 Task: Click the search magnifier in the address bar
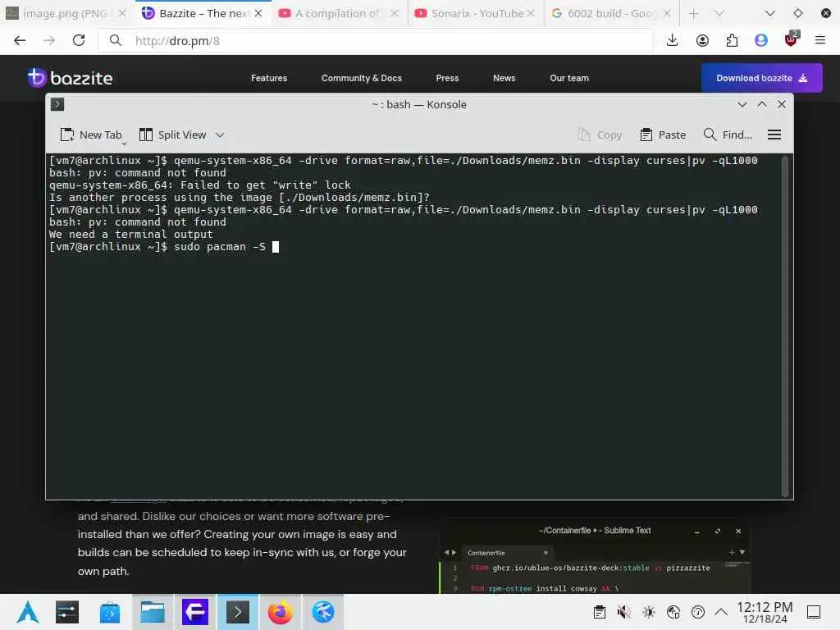115,41
